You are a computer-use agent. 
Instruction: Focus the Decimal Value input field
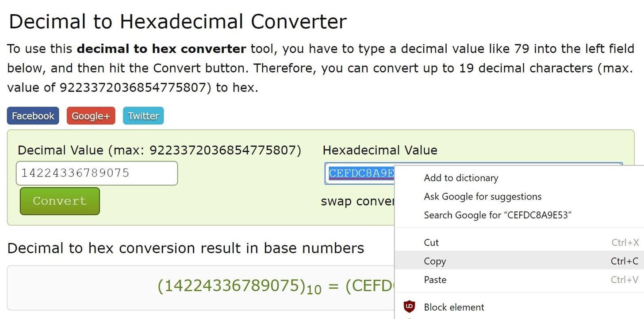(96, 173)
